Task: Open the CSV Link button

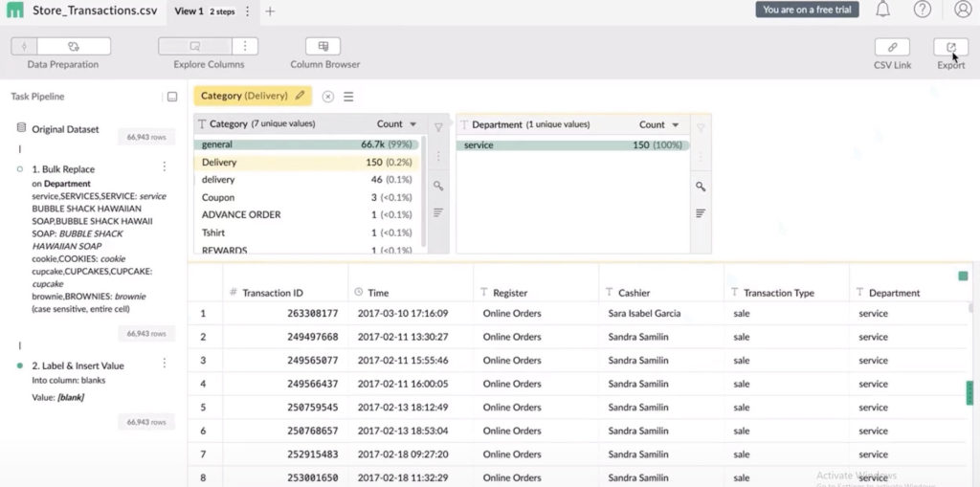Action: point(892,47)
